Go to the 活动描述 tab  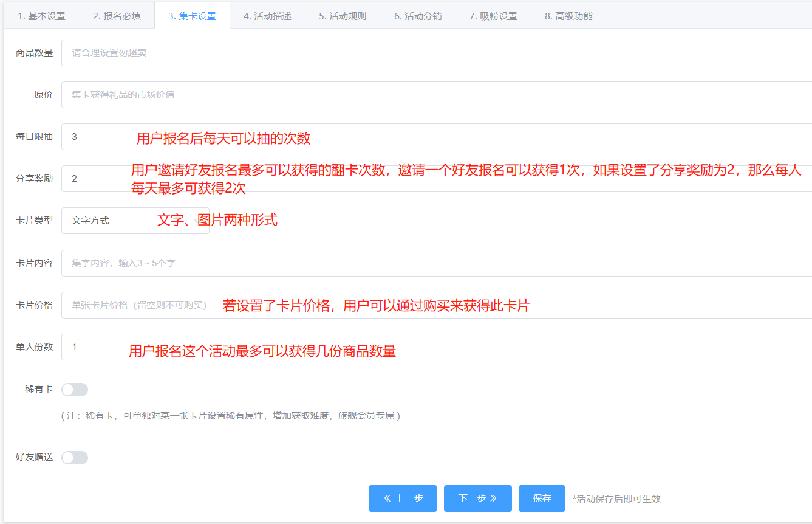pos(267,16)
